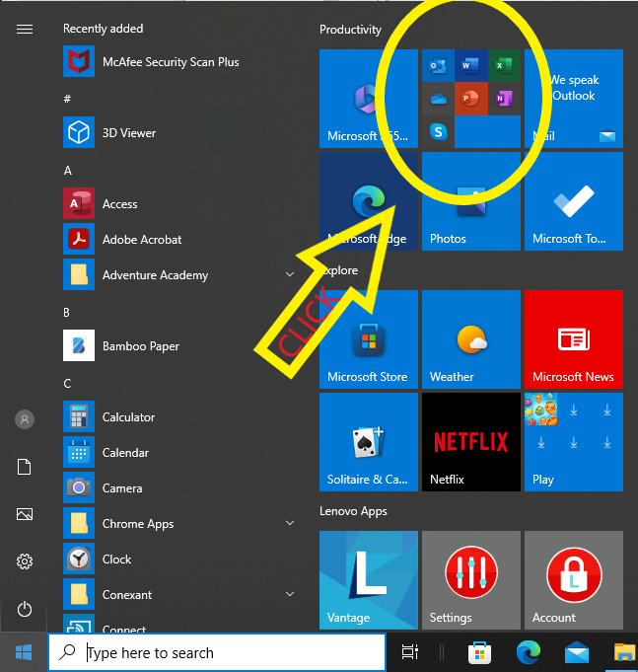Click the 'Recently added' header
The height and width of the screenshot is (672, 638).
pos(104,29)
